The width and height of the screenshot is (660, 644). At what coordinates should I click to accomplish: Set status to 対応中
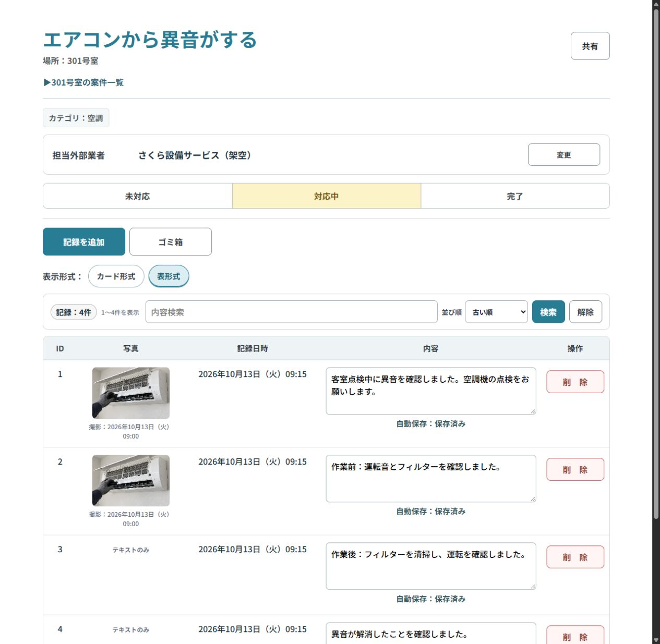(327, 196)
